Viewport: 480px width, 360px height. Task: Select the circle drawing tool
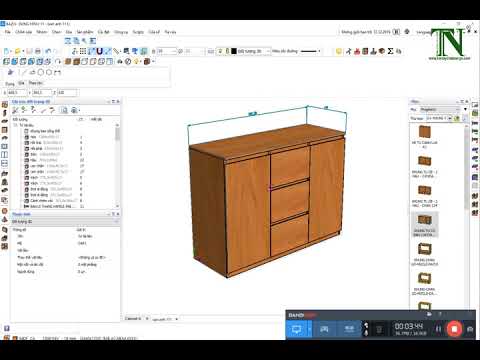41,72
